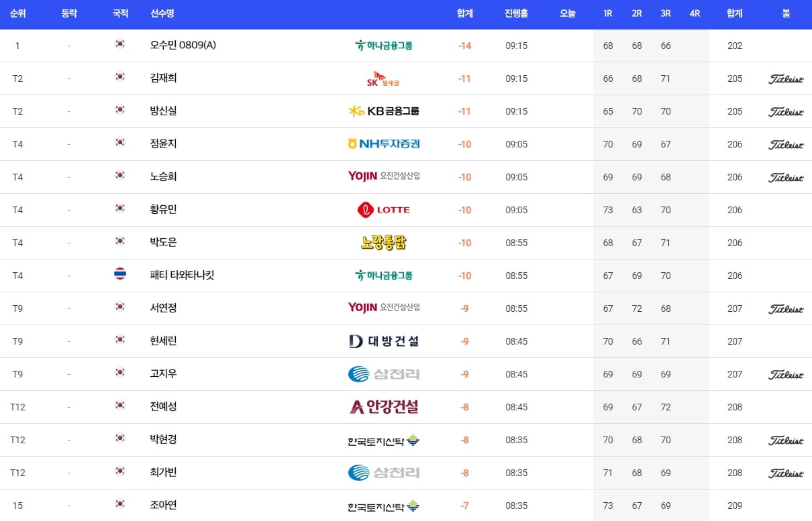Click the 합계 column header
Screen dimensions: 812x521
tap(464, 13)
